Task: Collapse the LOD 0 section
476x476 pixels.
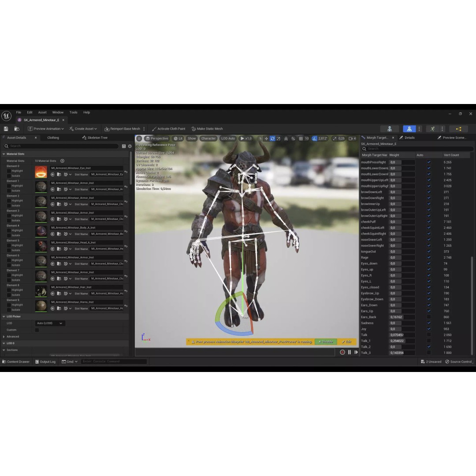Action: pos(4,343)
